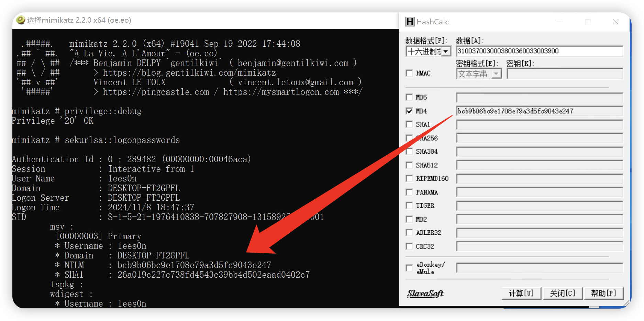The height and width of the screenshot is (321, 644).
Task: Click the DESKTOP-FT2GPFL Logon Server value
Action: pyautogui.click(x=144, y=198)
